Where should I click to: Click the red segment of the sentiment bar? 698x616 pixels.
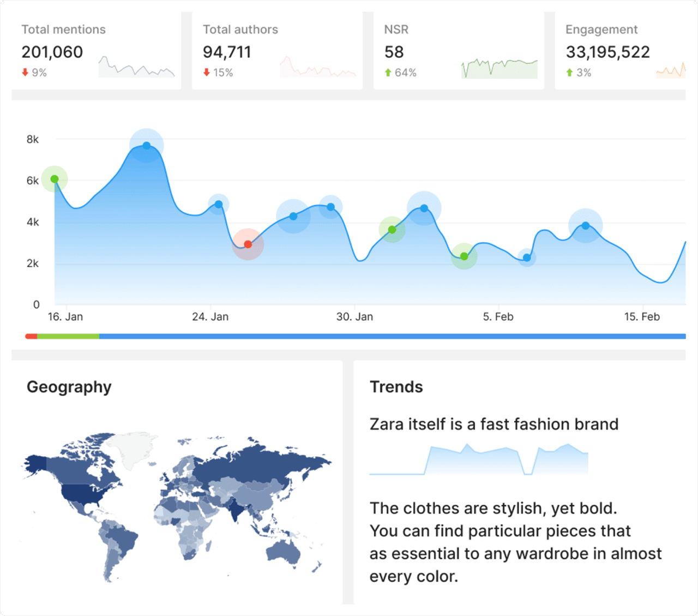coord(31,336)
